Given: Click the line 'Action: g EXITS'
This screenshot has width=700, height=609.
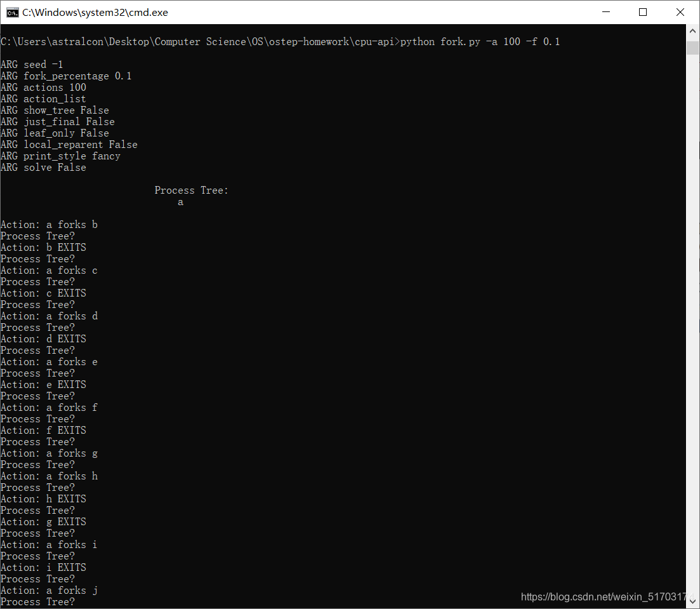Looking at the screenshot, I should [x=43, y=522].
